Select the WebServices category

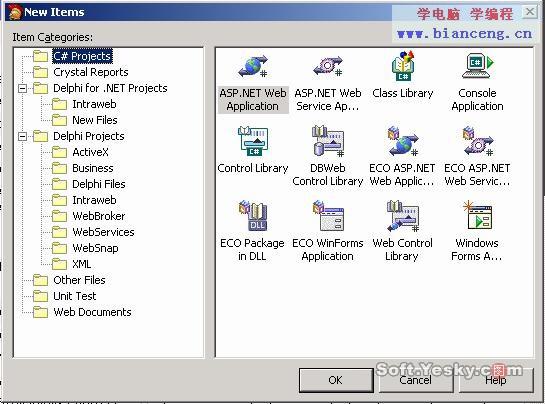[x=103, y=232]
